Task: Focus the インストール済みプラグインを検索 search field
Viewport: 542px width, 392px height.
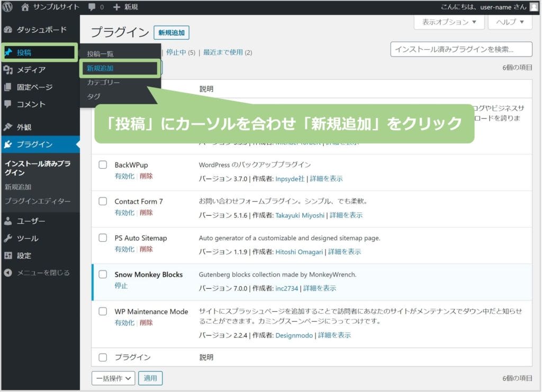Action: [x=461, y=49]
